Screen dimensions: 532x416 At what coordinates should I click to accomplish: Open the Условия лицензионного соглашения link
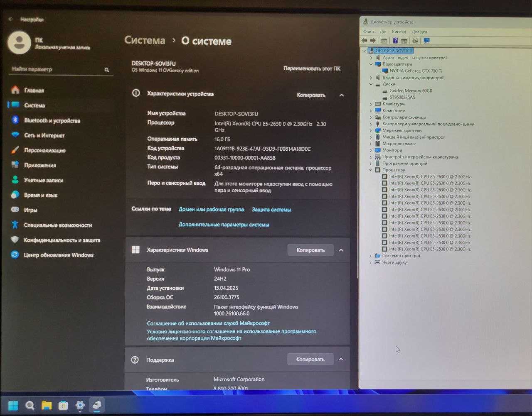[232, 335]
